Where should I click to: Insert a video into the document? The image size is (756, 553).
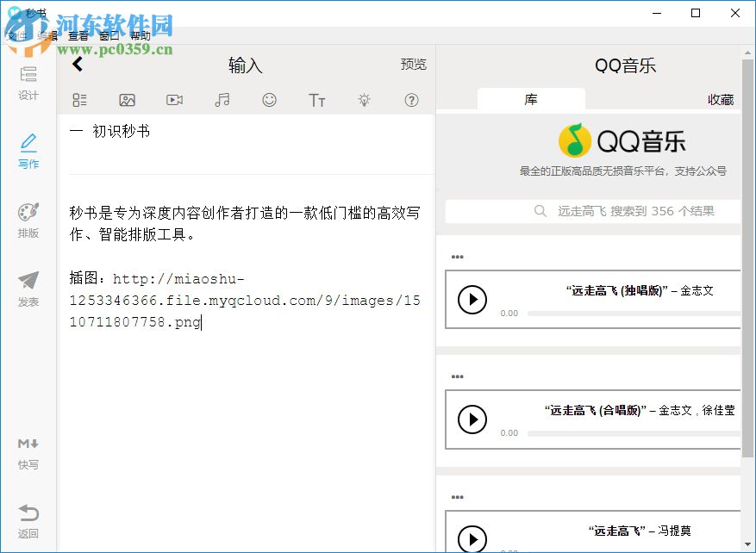coord(174,100)
